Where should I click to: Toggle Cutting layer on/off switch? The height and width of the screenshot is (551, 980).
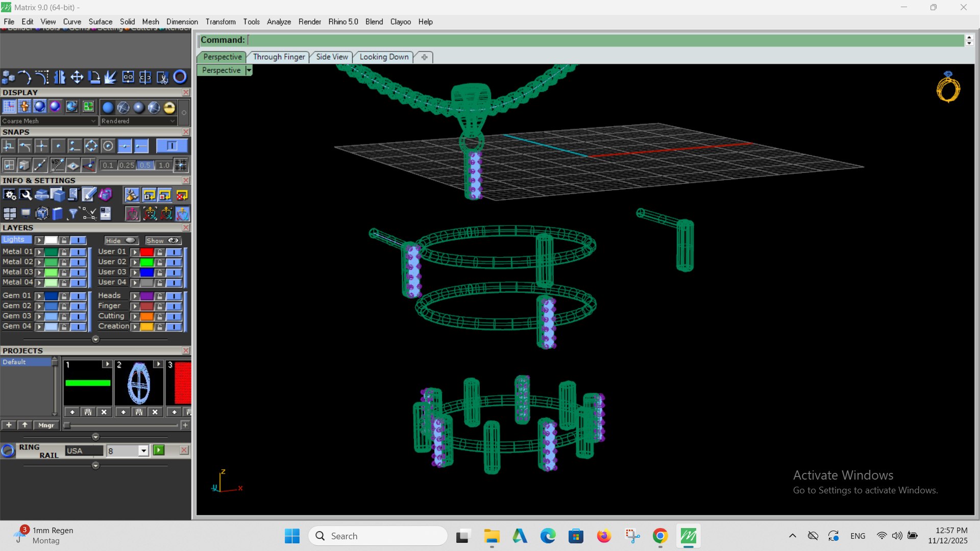coord(174,316)
